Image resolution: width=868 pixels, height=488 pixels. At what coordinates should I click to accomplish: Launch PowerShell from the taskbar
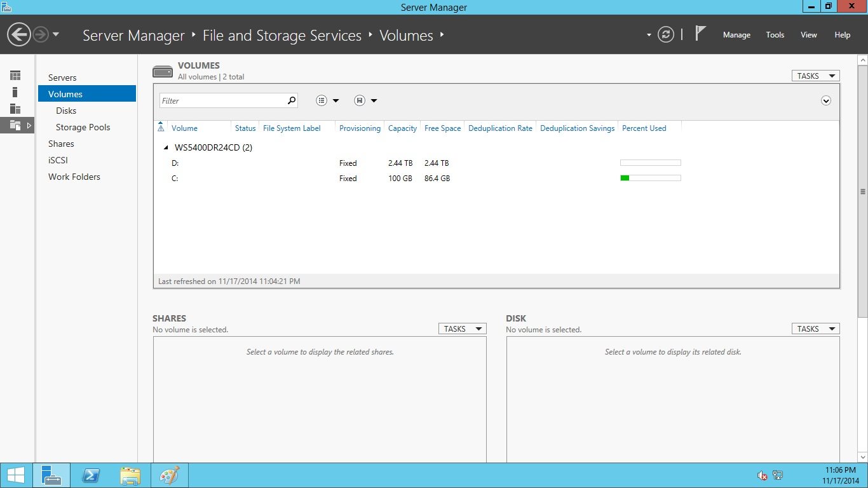pyautogui.click(x=92, y=475)
